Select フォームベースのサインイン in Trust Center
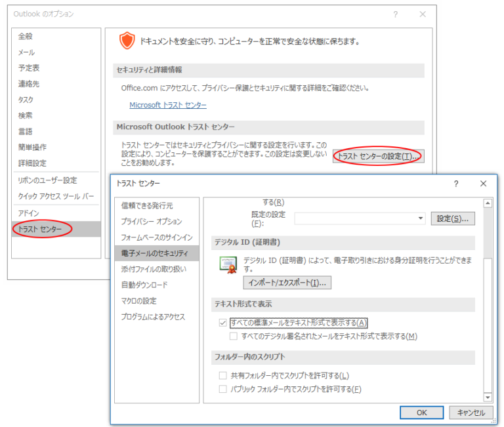The width and height of the screenshot is (504, 427). (157, 237)
